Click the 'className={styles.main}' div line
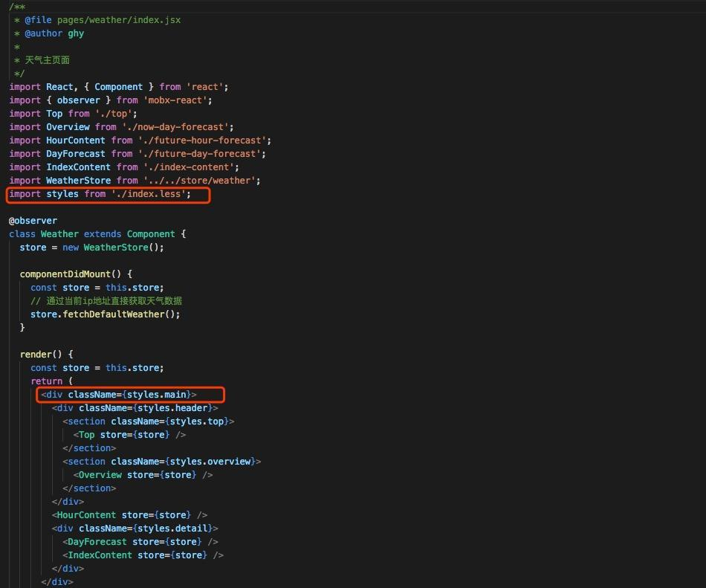 tap(119, 395)
